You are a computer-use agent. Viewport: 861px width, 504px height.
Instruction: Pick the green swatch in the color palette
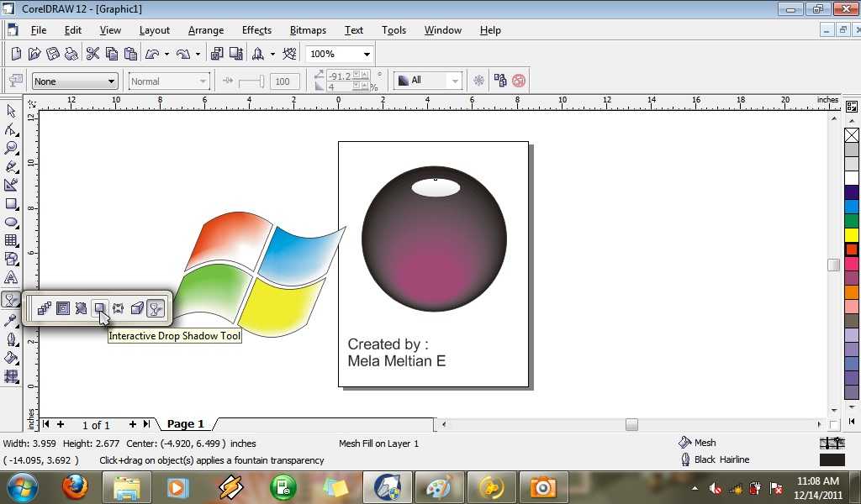[x=851, y=221]
